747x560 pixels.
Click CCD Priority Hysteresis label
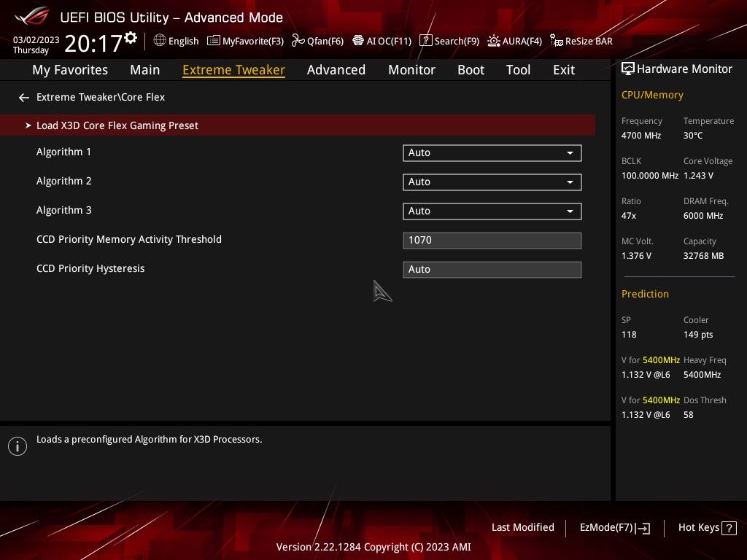point(90,268)
